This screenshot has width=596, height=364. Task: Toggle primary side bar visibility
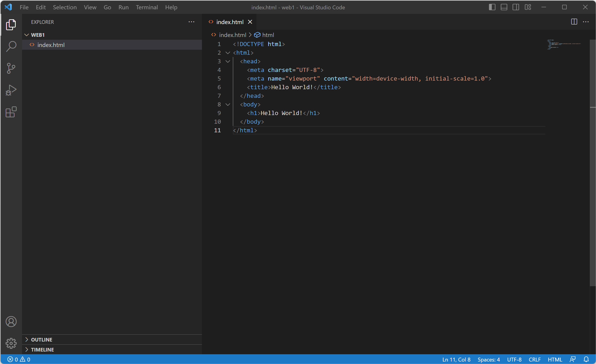click(x=492, y=7)
